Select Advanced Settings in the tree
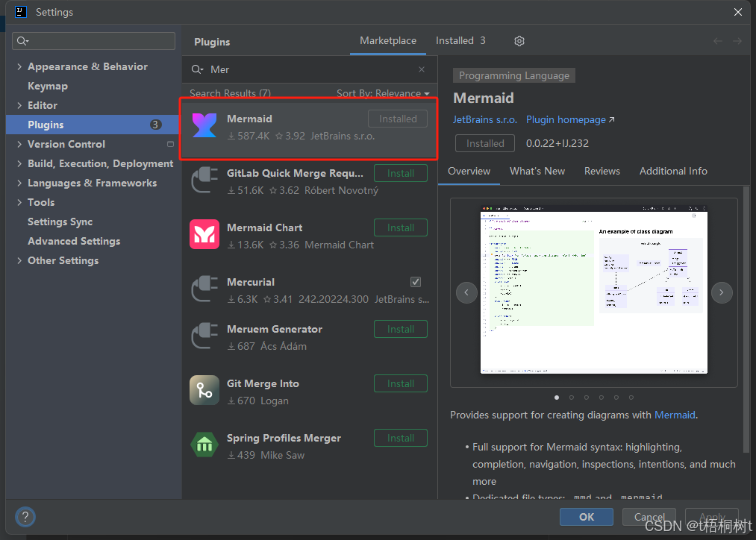 click(74, 242)
